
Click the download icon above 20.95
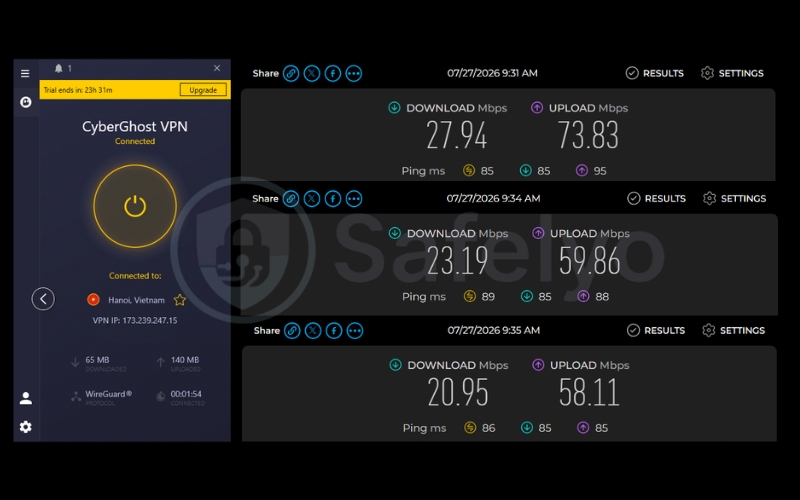point(395,365)
